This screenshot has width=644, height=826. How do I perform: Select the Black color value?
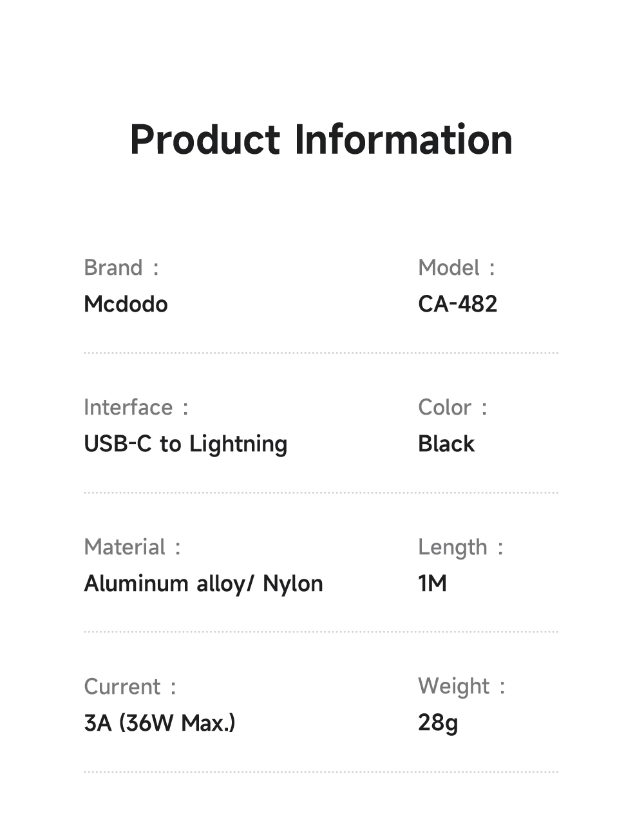tap(446, 444)
